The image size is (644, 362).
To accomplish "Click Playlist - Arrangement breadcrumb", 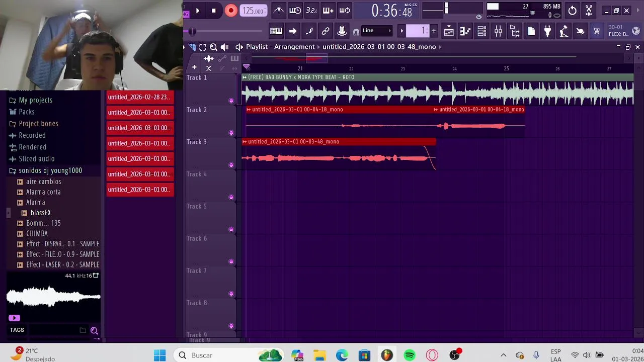I will click(280, 47).
